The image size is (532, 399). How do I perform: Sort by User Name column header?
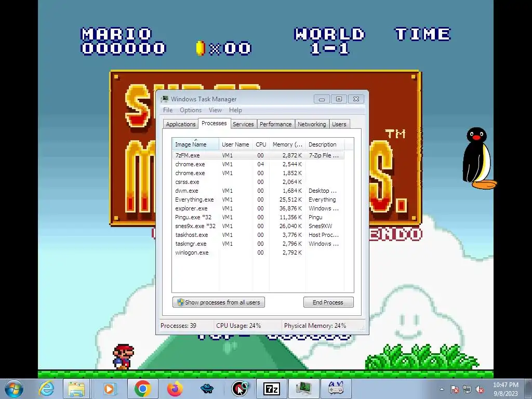(235, 144)
